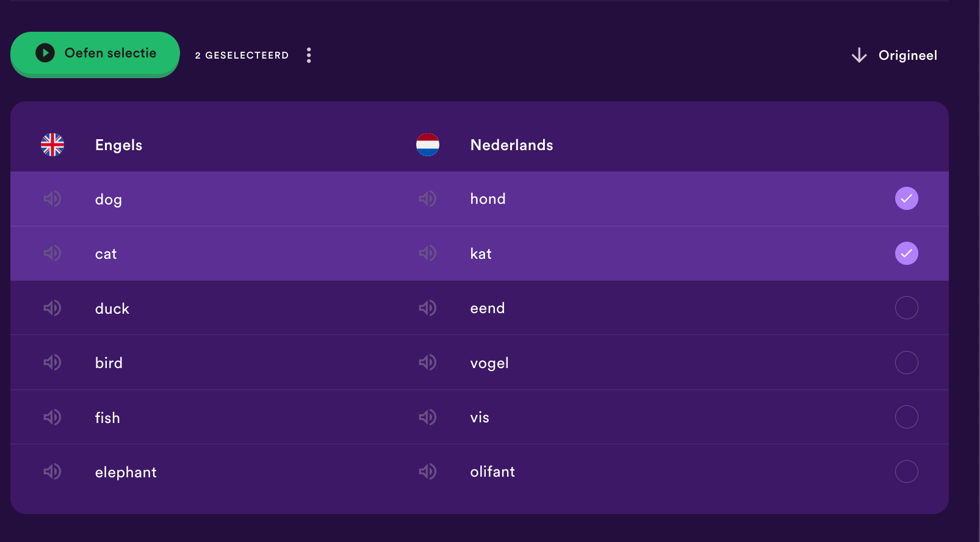Play audio for English word dog
980x542 pixels.
tap(52, 198)
